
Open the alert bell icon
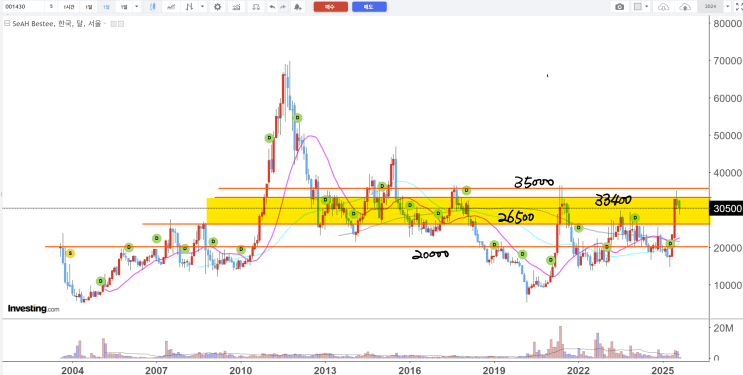click(x=297, y=7)
